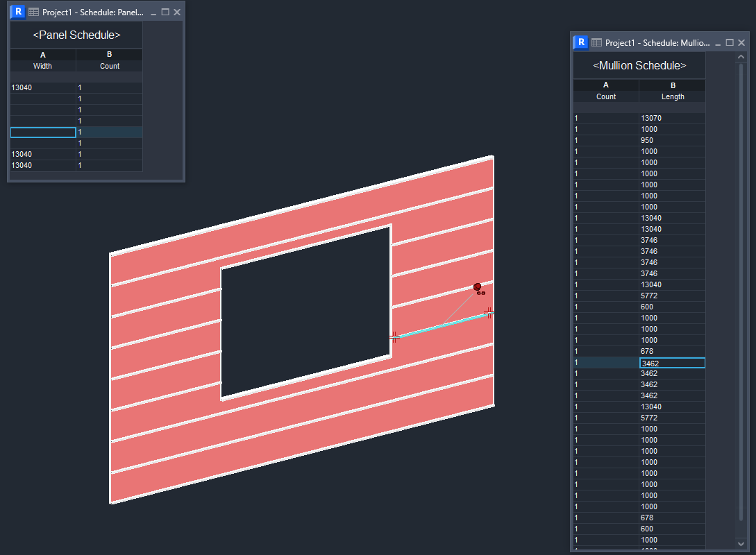Click the crosshair grip at the mullion's right end
This screenshot has height=555, width=756.
click(491, 314)
